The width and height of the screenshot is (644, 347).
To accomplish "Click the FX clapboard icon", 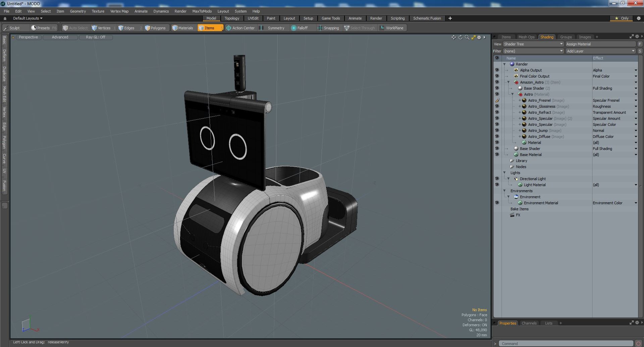I will (512, 215).
